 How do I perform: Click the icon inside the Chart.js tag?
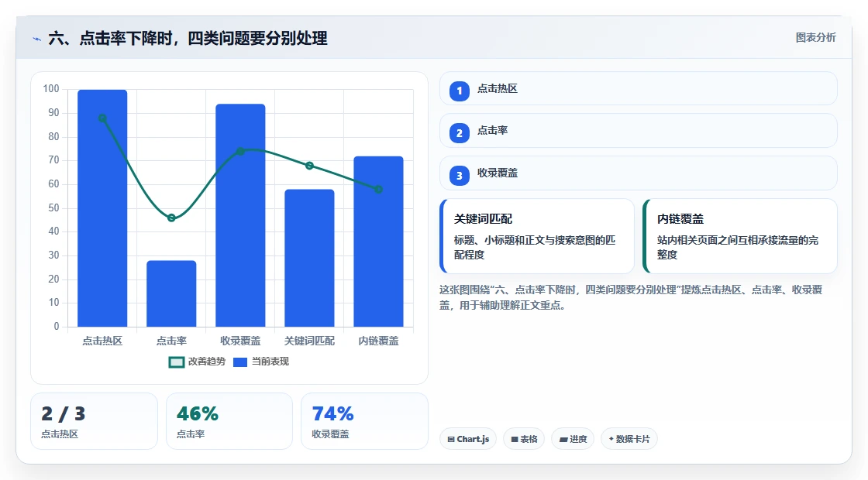[451, 439]
